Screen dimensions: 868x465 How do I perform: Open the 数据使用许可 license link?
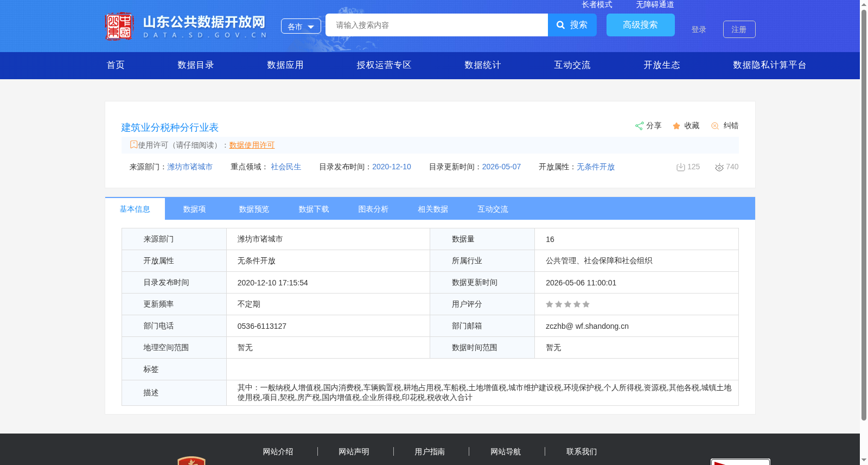[x=252, y=145]
